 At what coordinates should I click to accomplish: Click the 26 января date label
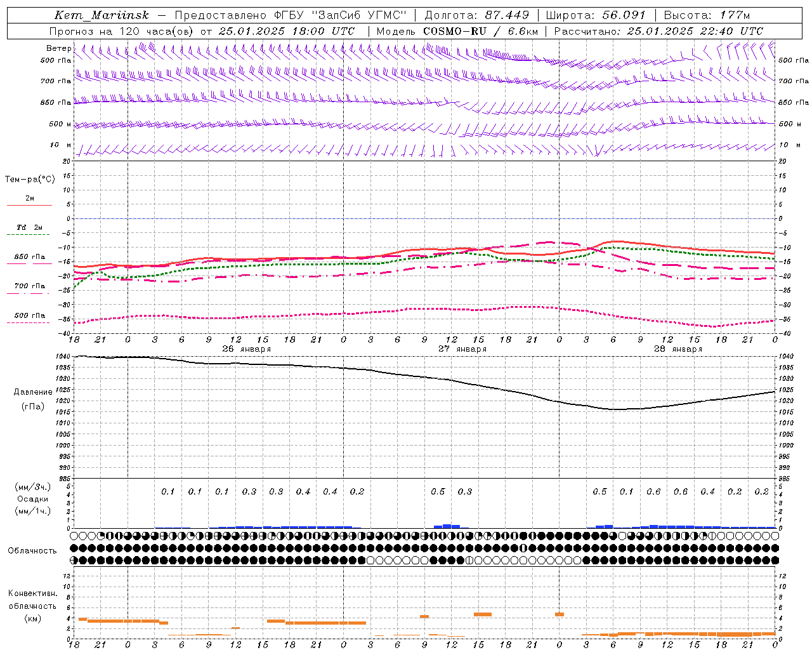pyautogui.click(x=246, y=349)
